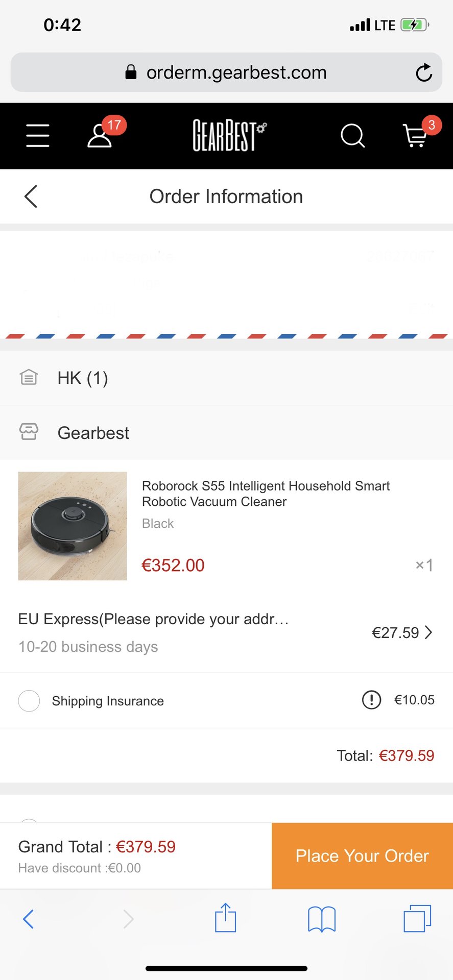Open the search magnifier icon

[352, 136]
